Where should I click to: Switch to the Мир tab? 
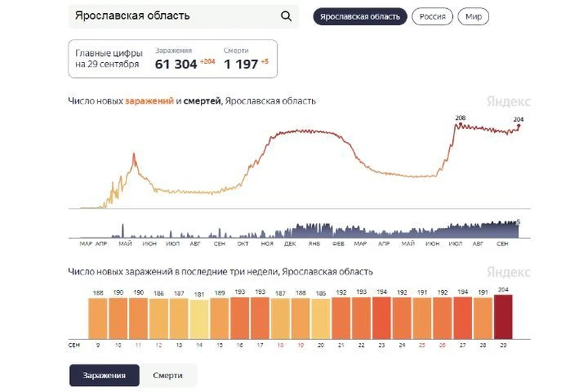[473, 16]
